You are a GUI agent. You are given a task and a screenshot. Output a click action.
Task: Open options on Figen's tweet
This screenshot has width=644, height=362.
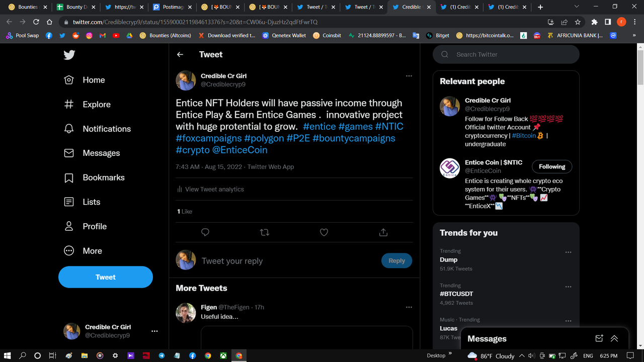(409, 307)
